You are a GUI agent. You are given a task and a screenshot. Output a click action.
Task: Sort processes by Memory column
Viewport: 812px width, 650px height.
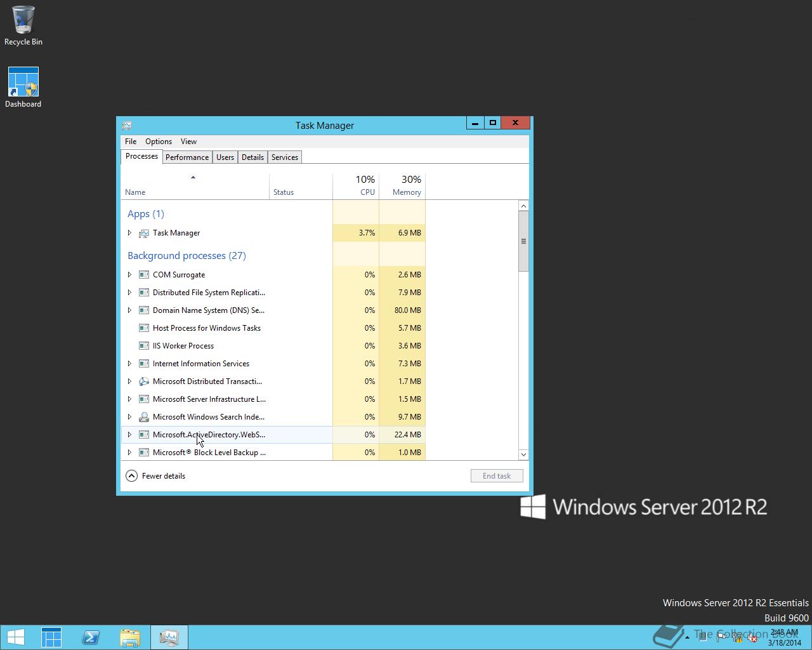tap(402, 186)
